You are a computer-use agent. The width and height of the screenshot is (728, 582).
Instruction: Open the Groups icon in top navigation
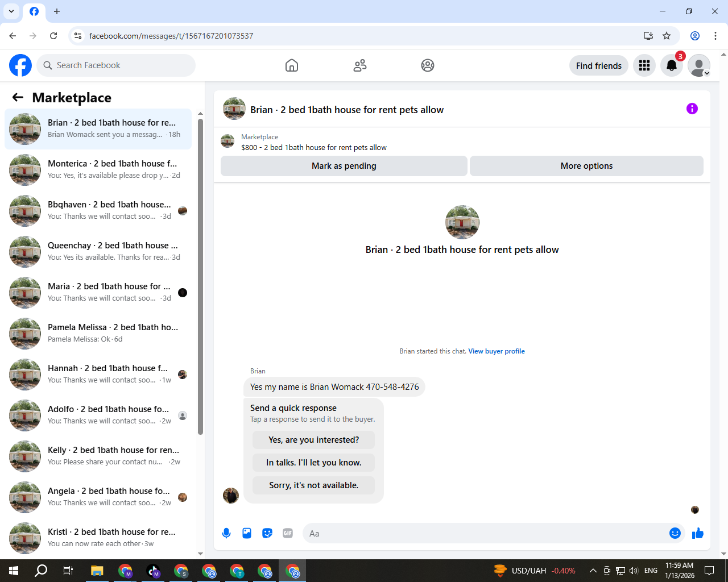[x=428, y=65]
